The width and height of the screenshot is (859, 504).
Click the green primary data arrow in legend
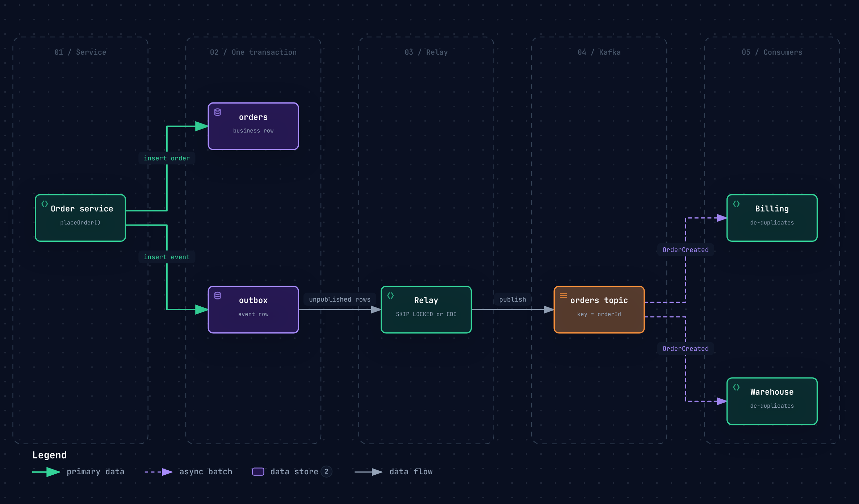click(46, 472)
